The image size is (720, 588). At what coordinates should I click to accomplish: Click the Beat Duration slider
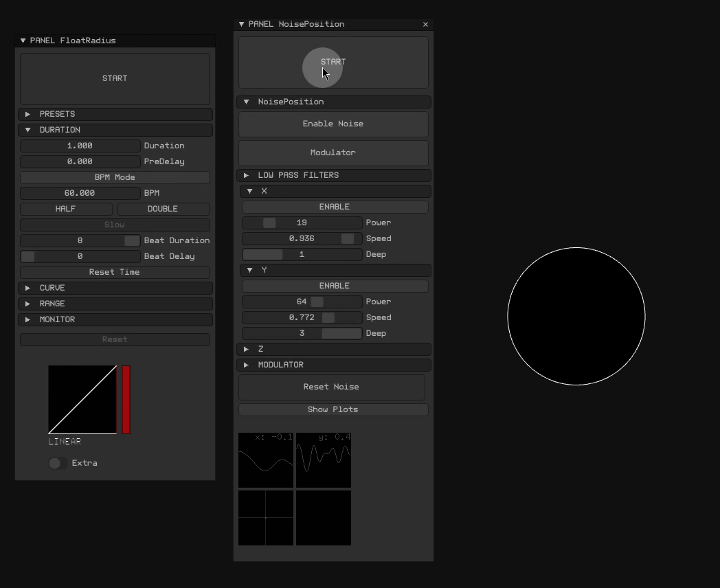(80, 240)
